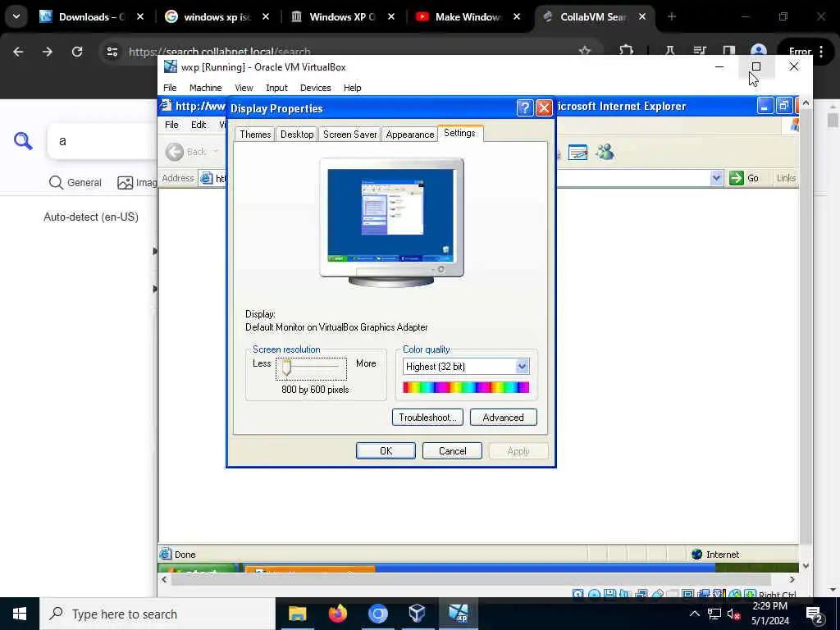
Task: Click VirtualBox vertical scrollbar down arrow
Action: 806,566
